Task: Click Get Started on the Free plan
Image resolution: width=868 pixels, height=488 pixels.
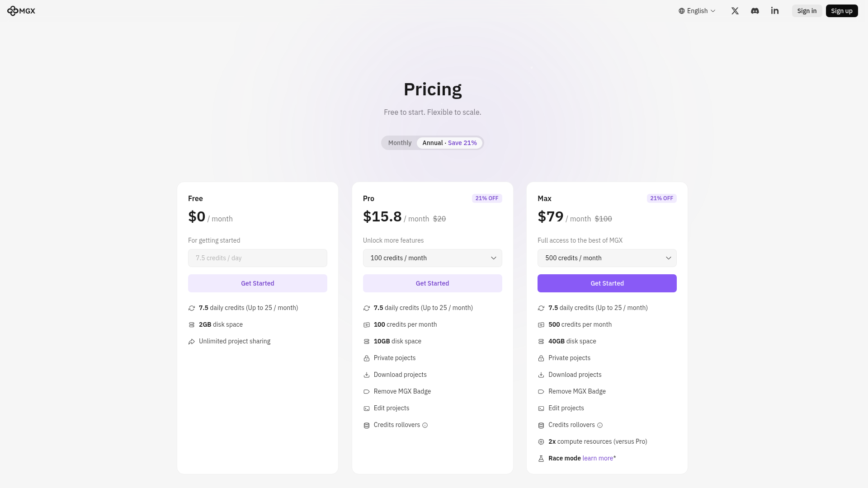Action: (x=257, y=283)
